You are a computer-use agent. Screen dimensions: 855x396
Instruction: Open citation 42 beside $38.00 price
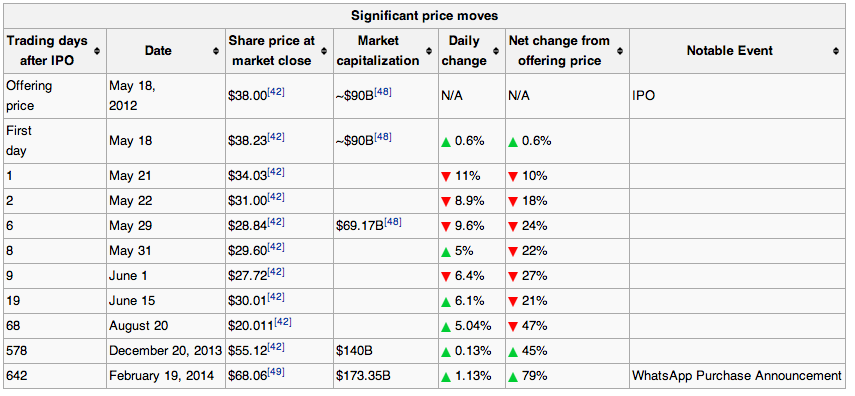click(276, 92)
